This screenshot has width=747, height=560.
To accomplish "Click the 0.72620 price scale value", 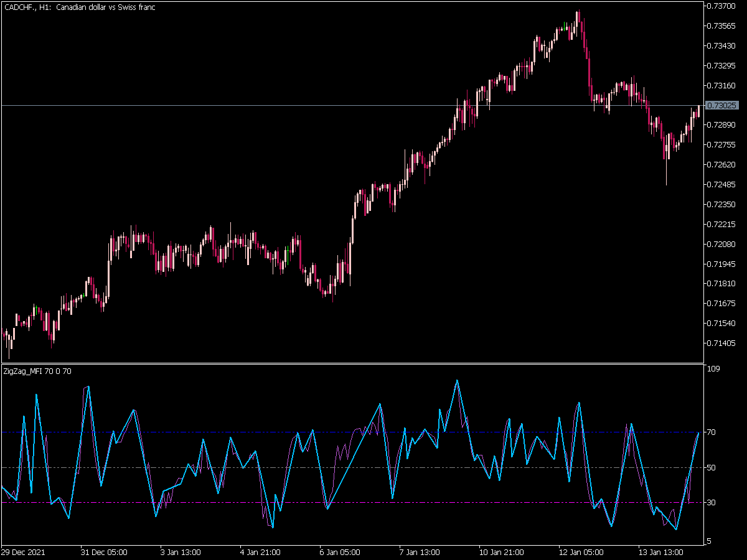I will coord(721,165).
